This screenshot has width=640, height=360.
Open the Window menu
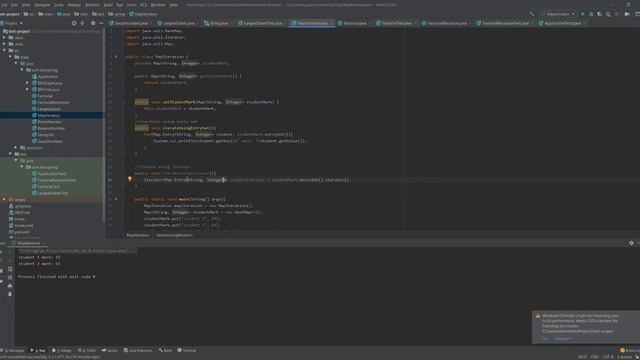[x=158, y=5]
